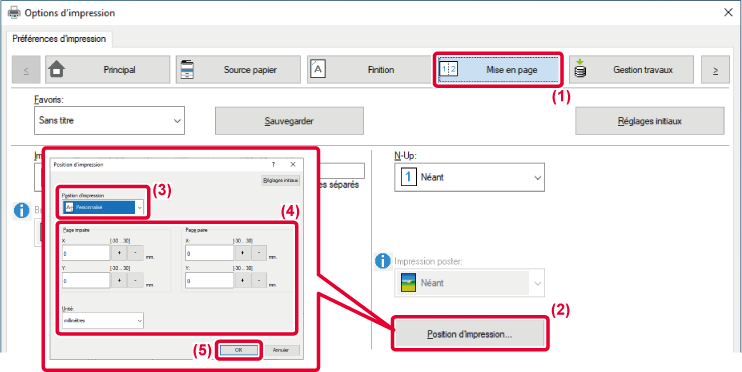Select the Mise en page tab

click(499, 70)
